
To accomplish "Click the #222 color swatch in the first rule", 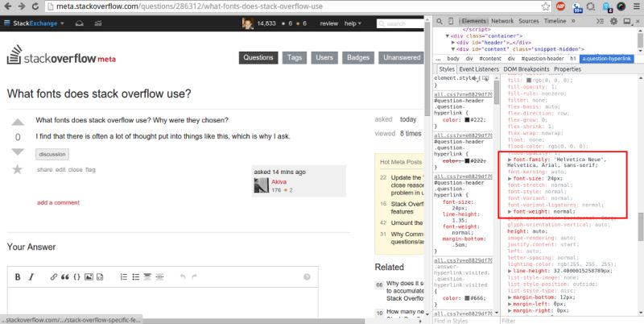I will [467, 120].
